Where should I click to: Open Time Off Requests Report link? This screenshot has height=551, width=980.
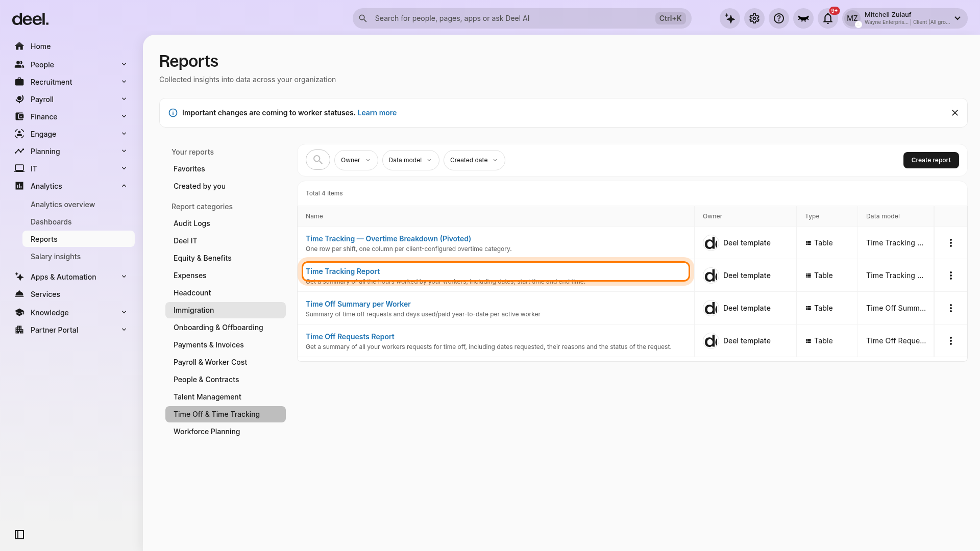(350, 337)
